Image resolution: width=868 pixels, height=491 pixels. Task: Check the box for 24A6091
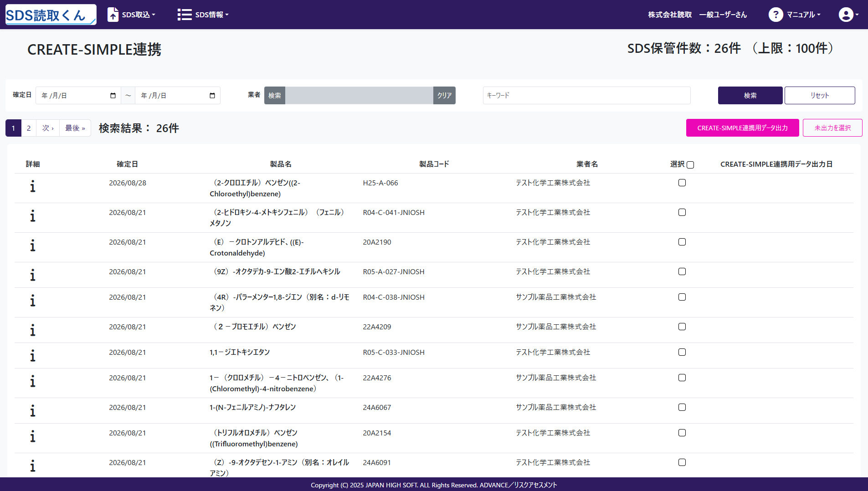tap(682, 462)
